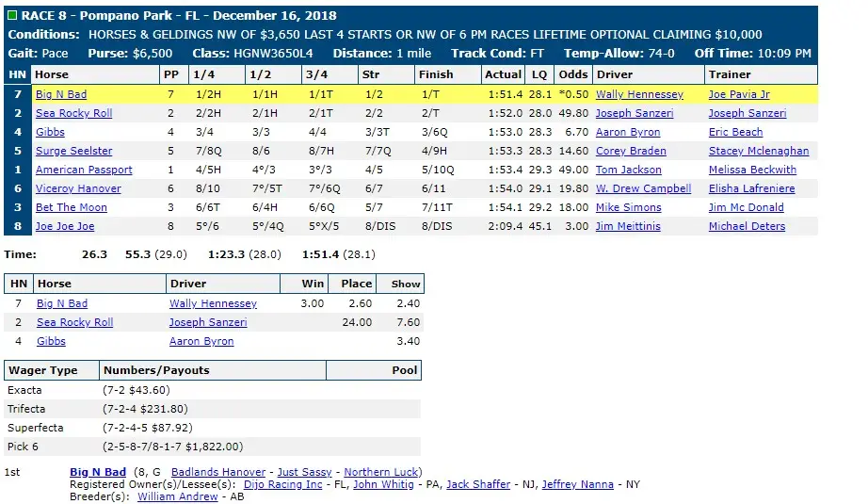The image size is (868, 504).
Task: Open driver Tom Jackson link
Action: 629,170
